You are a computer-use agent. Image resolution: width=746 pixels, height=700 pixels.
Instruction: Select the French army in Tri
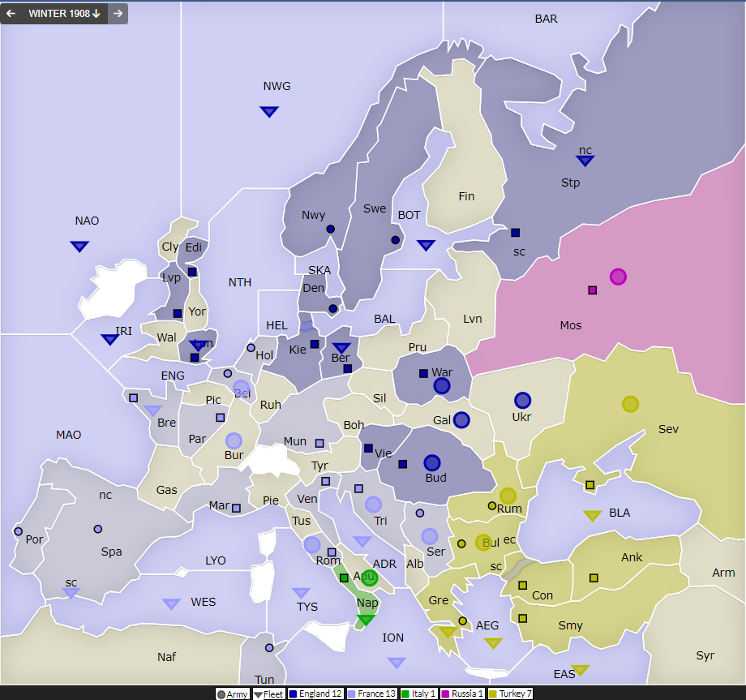click(x=373, y=505)
